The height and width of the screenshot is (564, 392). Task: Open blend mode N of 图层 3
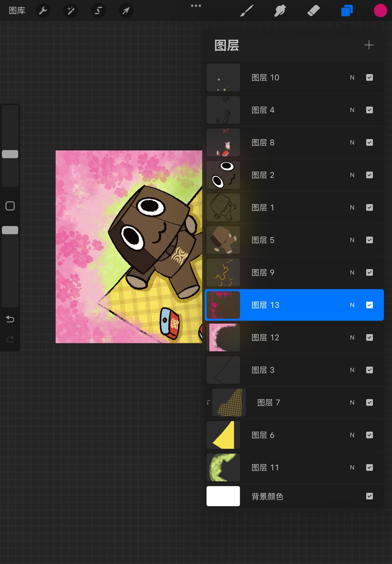[352, 370]
